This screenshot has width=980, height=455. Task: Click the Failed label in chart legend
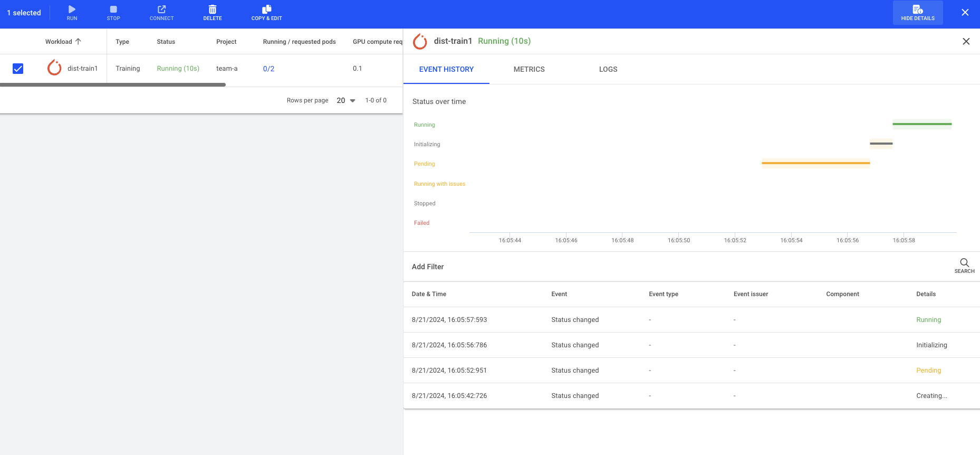[421, 223]
